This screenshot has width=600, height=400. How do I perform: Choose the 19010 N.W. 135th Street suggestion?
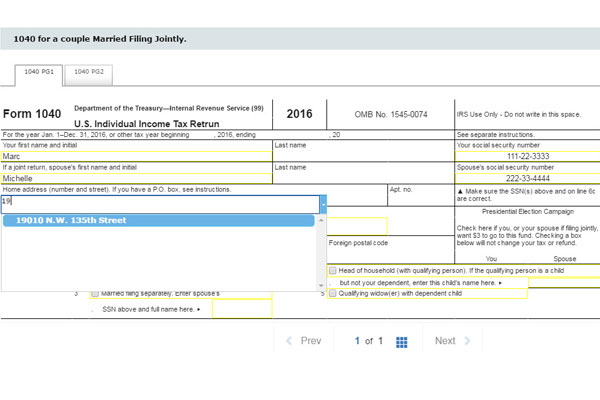[x=159, y=220]
